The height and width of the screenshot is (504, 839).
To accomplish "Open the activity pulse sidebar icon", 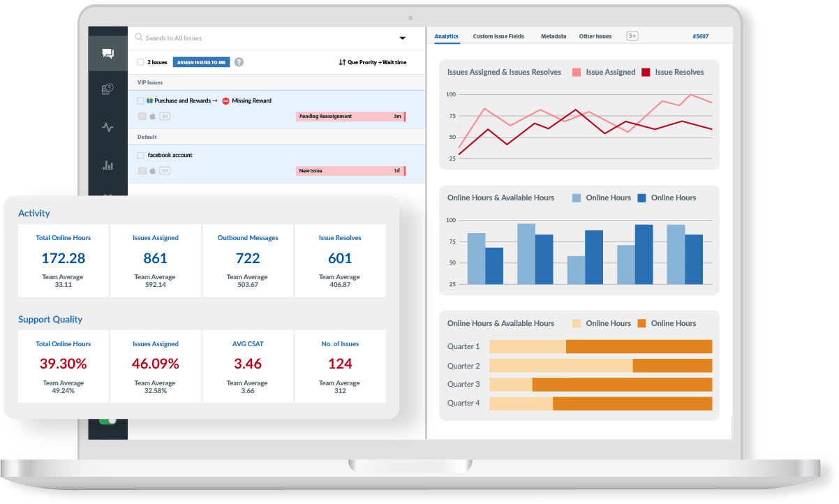I will click(107, 127).
